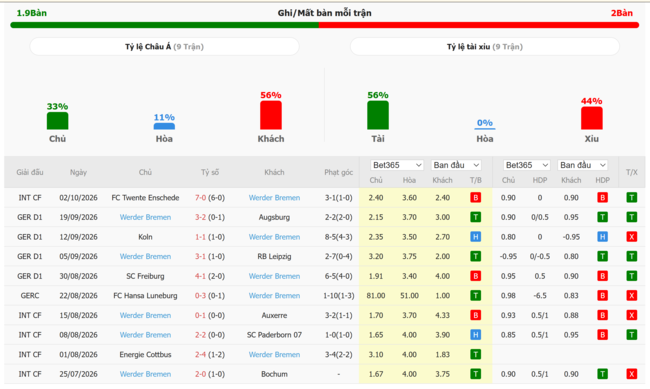Click the blue H HDP badge in Koln row
Viewport: 650px width, 389px height.
[602, 237]
